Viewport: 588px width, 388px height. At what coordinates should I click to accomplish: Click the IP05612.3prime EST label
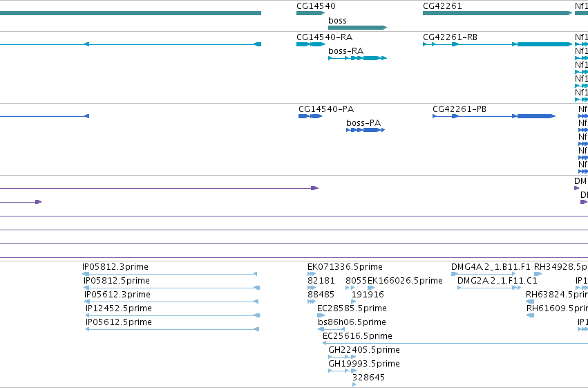pos(117,295)
